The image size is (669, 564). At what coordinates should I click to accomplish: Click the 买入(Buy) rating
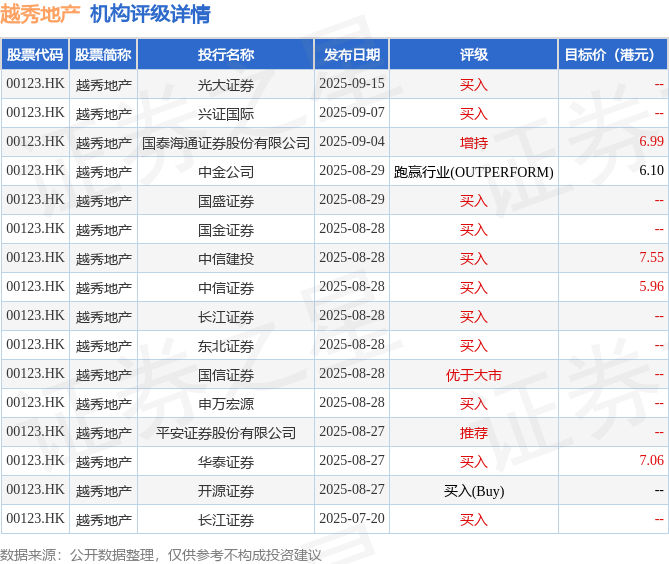tap(474, 491)
